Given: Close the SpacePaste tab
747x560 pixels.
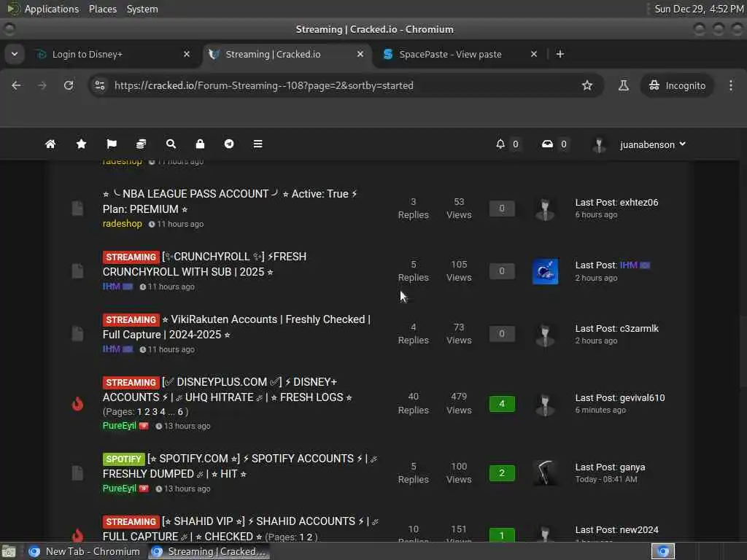Looking at the screenshot, I should tap(534, 54).
